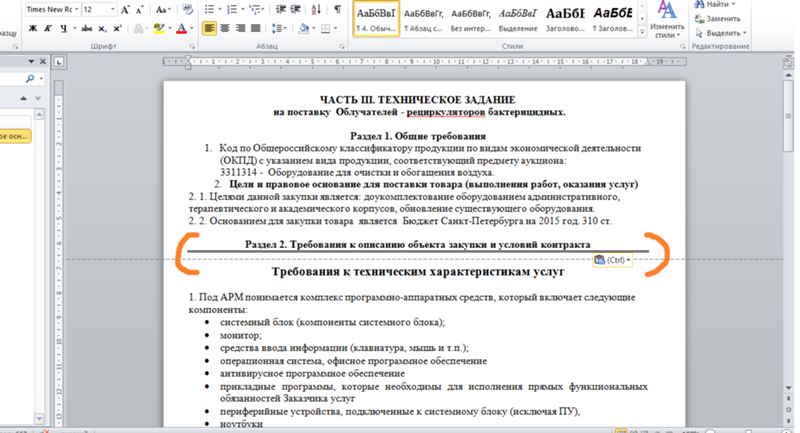Screen dimensions: 800x433
Task: Click the heading 'Раздел 1. Общие требования'
Action: click(418, 136)
